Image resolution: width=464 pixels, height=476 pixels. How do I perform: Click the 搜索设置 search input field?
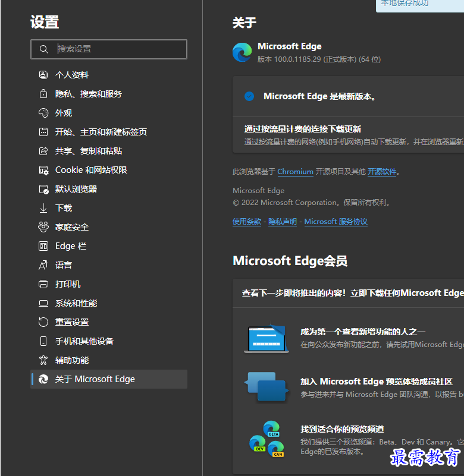tap(109, 49)
